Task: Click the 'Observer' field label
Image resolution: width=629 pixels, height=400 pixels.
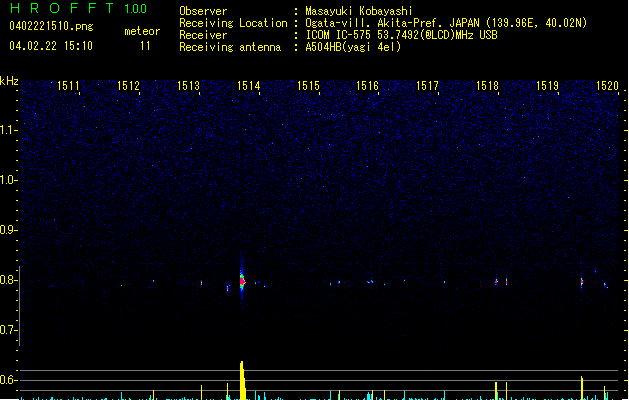Action: 203,11
